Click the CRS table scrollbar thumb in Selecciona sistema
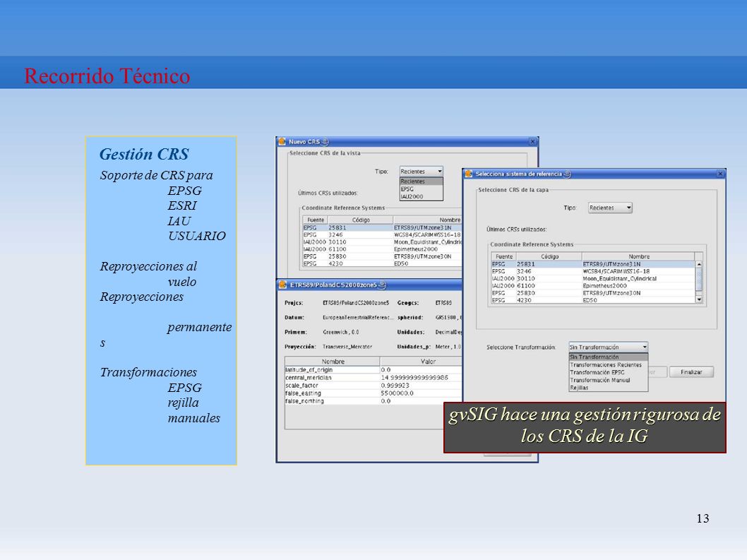747x560 pixels. coord(699,279)
